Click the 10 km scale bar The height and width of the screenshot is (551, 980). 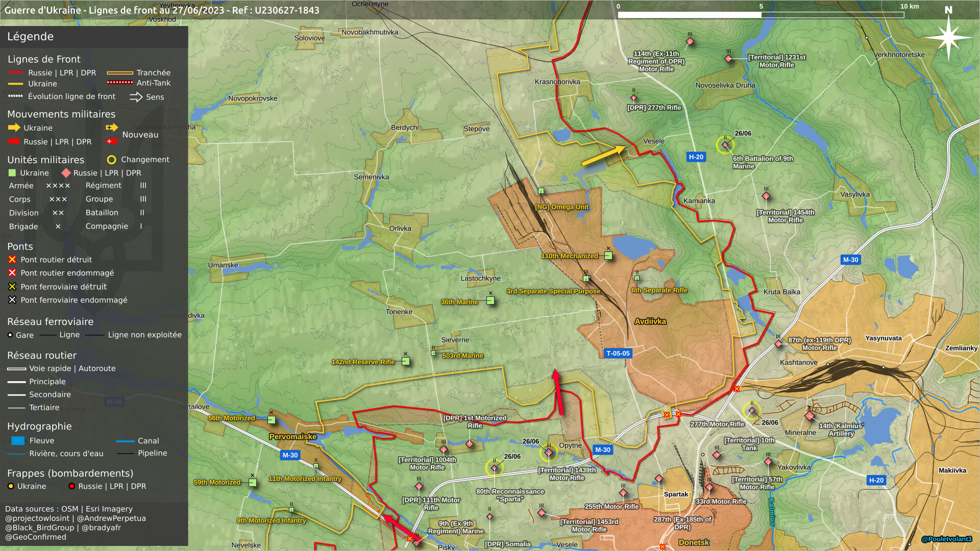(761, 15)
